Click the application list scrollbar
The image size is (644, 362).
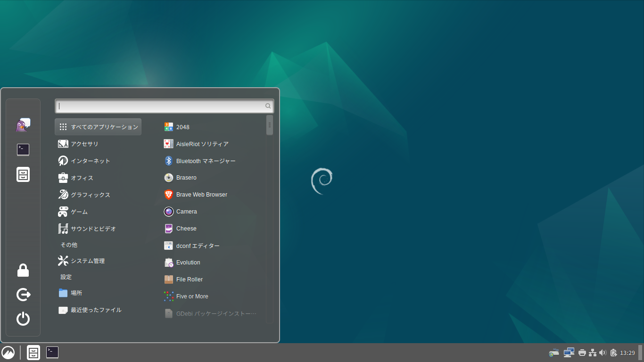(x=270, y=125)
